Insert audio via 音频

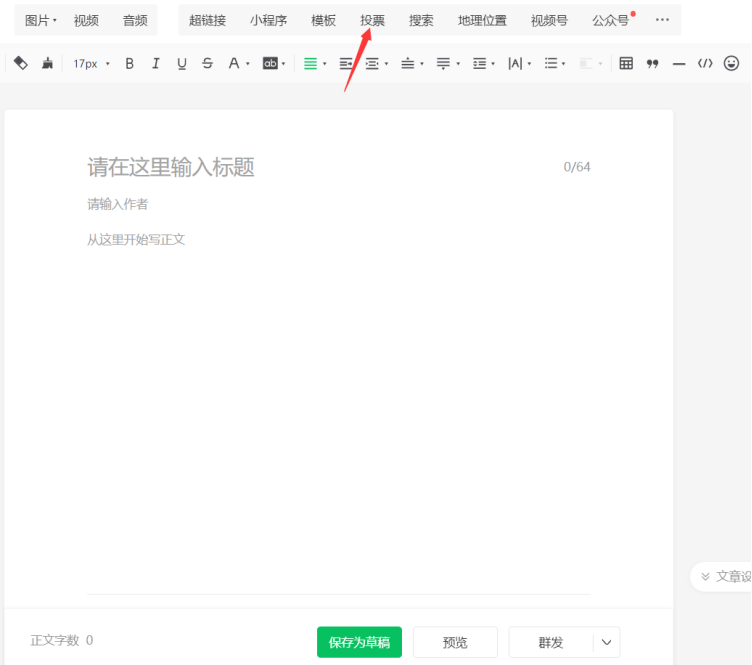click(x=135, y=20)
